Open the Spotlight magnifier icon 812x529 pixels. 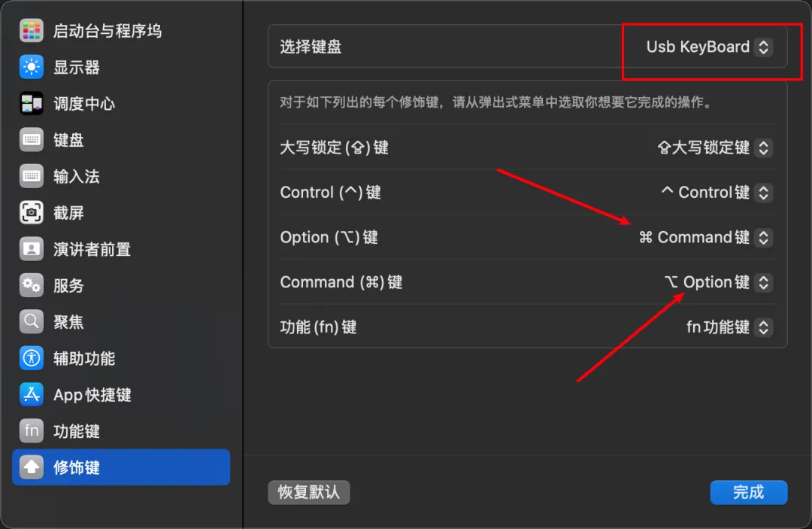pos(31,322)
